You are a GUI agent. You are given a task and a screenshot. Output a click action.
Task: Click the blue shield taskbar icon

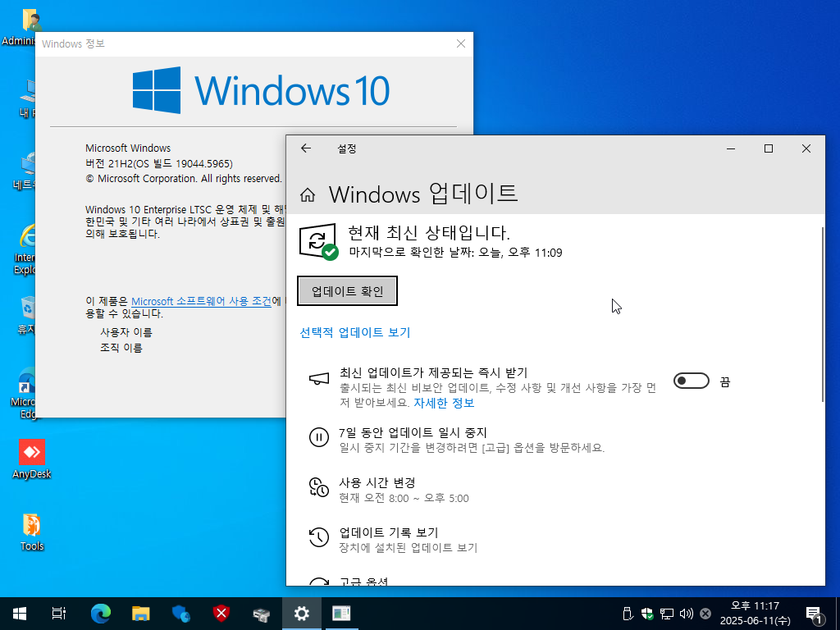coord(181,614)
